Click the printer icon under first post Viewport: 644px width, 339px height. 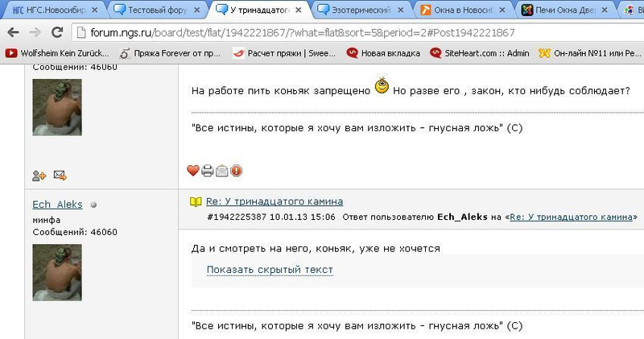(x=208, y=171)
